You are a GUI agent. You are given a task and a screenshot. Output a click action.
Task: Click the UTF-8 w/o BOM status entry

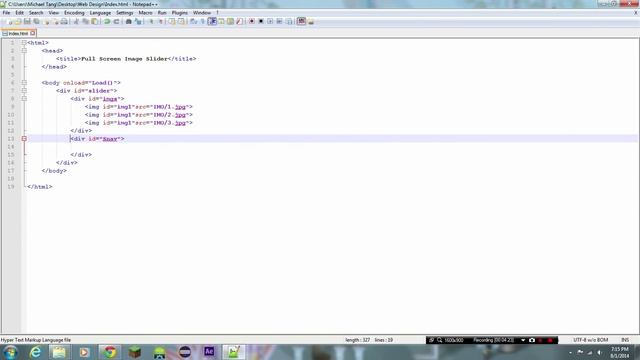click(591, 340)
